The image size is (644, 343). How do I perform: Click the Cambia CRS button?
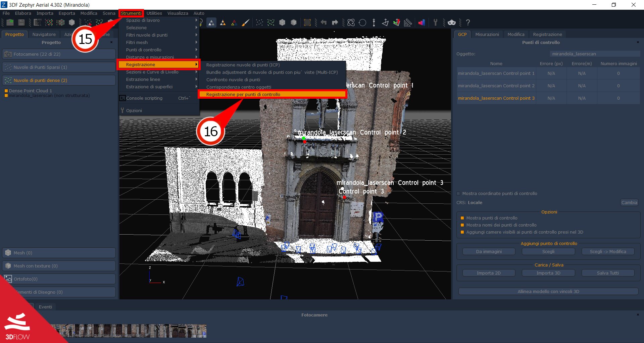pyautogui.click(x=629, y=203)
